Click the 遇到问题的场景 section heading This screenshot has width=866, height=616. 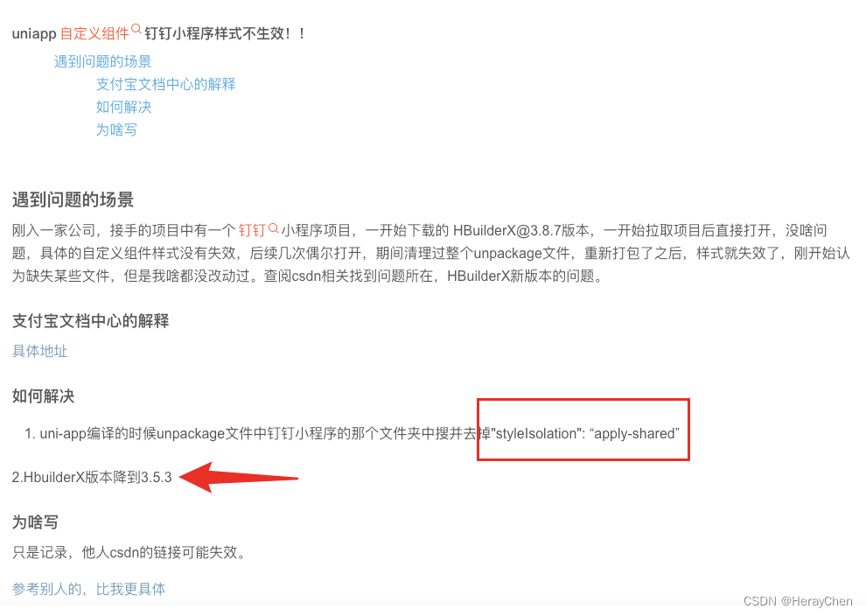point(73,199)
